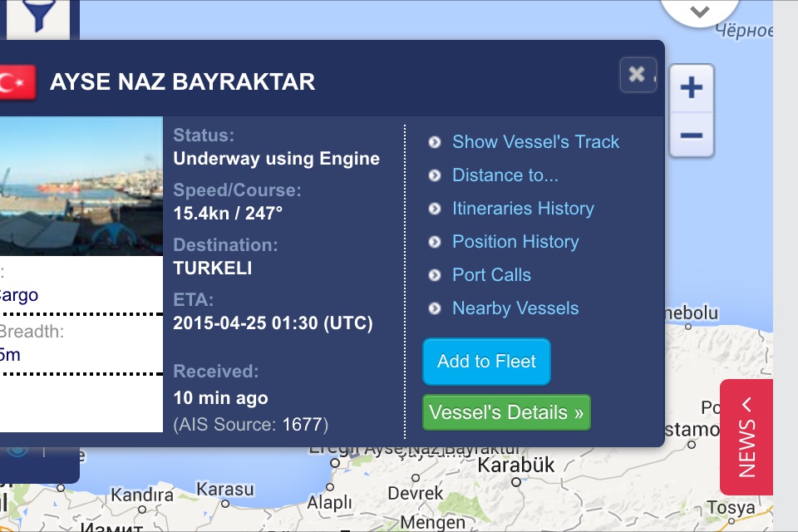Open Itineraries History link
798x532 pixels.
pyautogui.click(x=523, y=209)
